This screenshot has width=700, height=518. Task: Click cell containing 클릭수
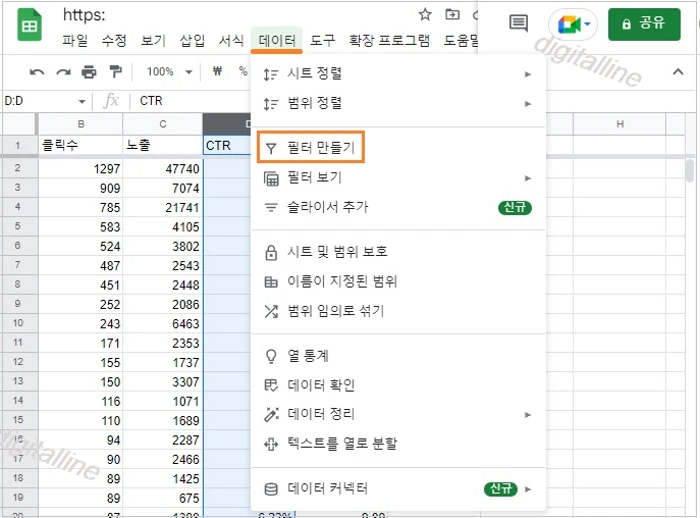(81, 146)
